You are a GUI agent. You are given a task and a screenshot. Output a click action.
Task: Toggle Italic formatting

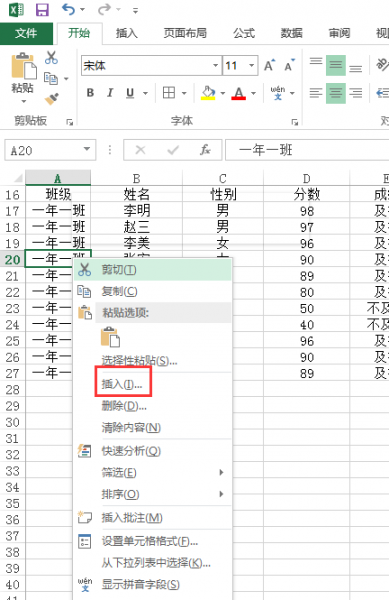click(x=110, y=93)
